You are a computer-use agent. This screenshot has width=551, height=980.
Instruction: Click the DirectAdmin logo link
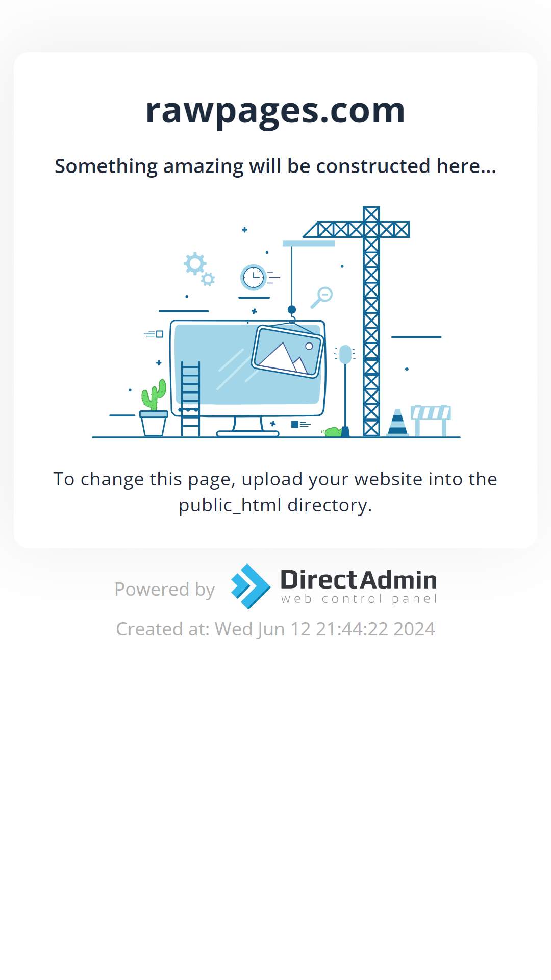point(334,586)
